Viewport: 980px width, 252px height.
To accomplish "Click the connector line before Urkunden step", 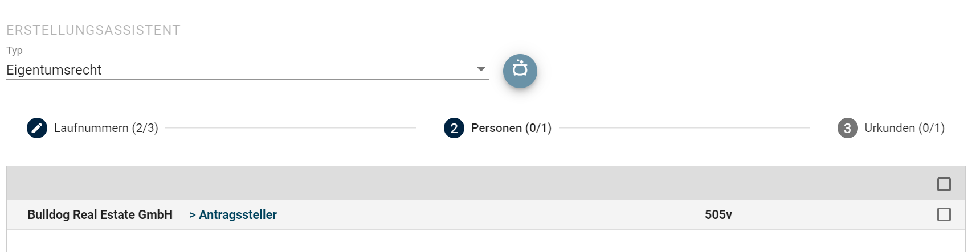I will pyautogui.click(x=684, y=128).
